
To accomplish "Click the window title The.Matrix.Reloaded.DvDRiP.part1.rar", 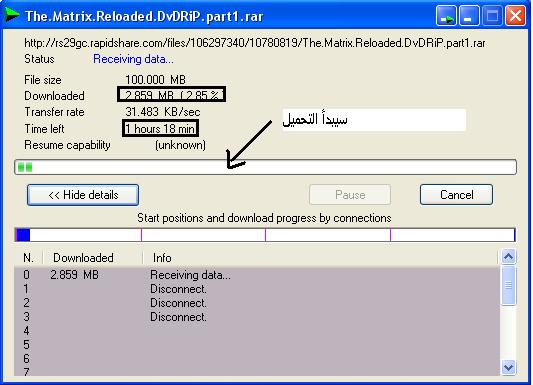I will pos(144,16).
